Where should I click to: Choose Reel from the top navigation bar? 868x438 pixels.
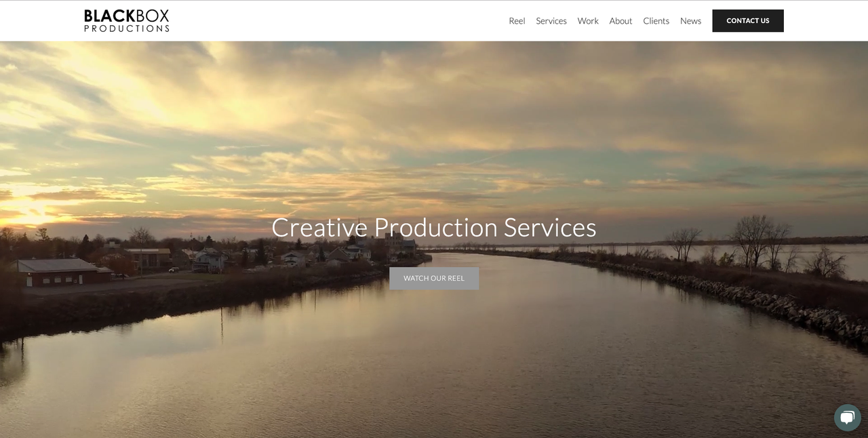coord(517,20)
